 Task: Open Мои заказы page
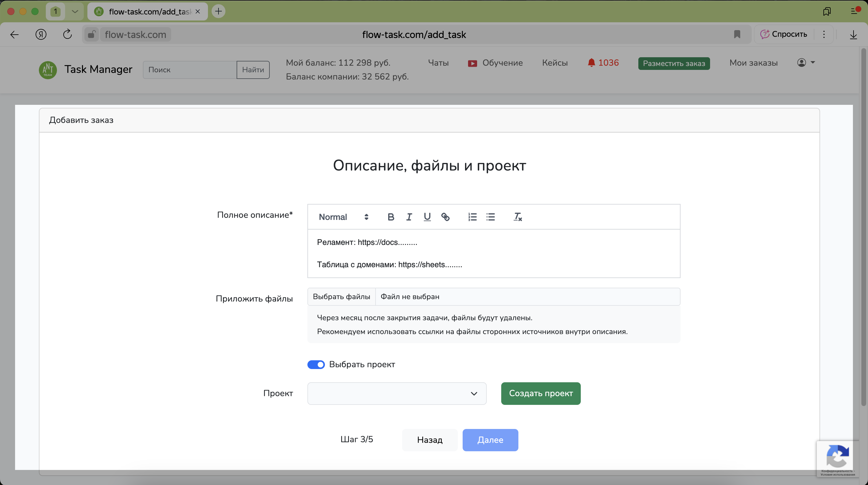click(753, 63)
